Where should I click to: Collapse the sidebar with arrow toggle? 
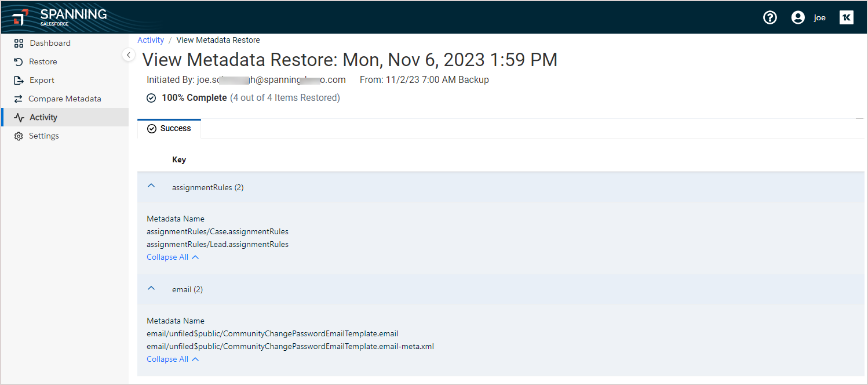point(129,55)
